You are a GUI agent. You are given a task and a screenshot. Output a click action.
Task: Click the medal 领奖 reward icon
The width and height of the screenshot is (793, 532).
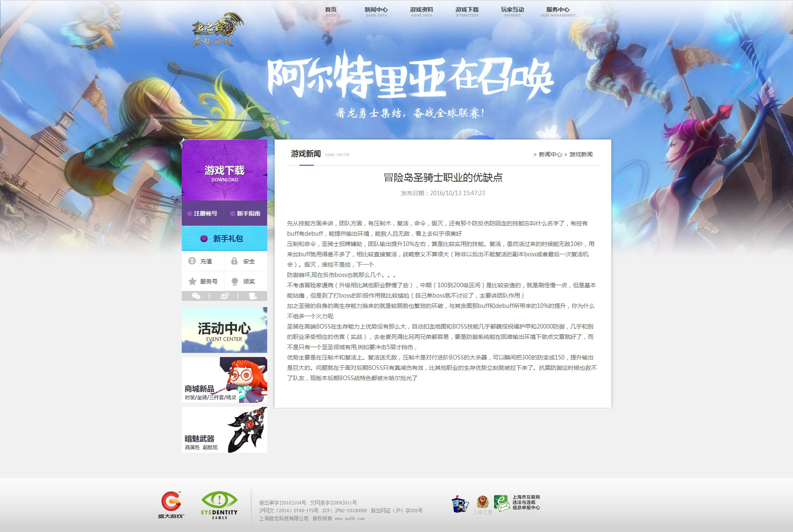click(235, 281)
